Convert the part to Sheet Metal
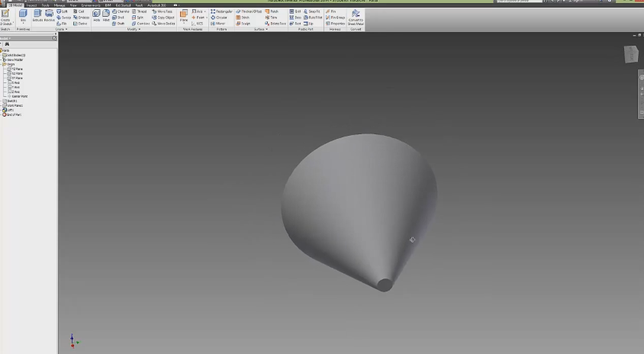Viewport: 644px width, 354px height. point(356,18)
